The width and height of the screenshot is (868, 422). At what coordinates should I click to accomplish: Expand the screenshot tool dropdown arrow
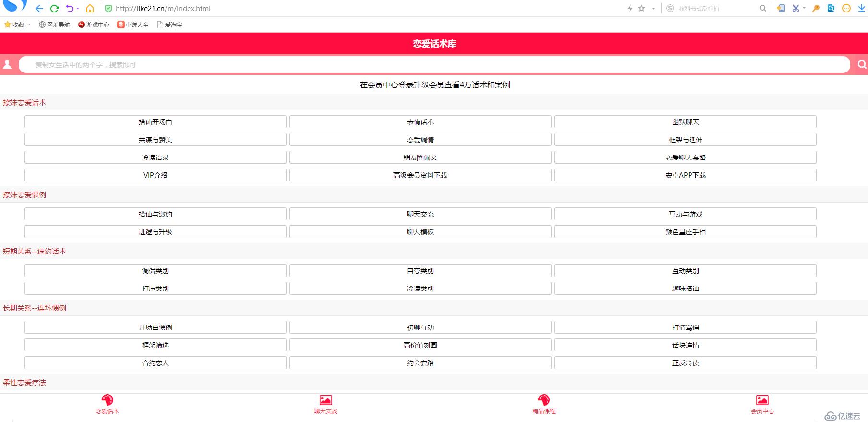pos(804,8)
